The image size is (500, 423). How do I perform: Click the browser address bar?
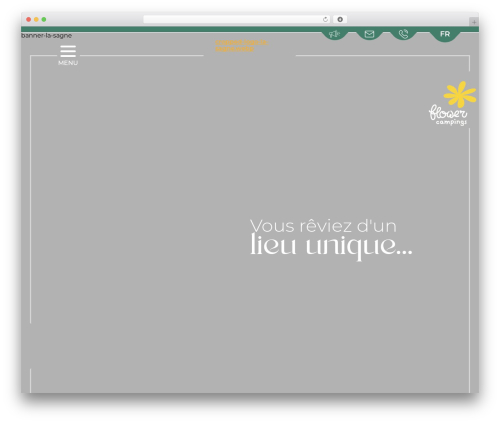[236, 20]
